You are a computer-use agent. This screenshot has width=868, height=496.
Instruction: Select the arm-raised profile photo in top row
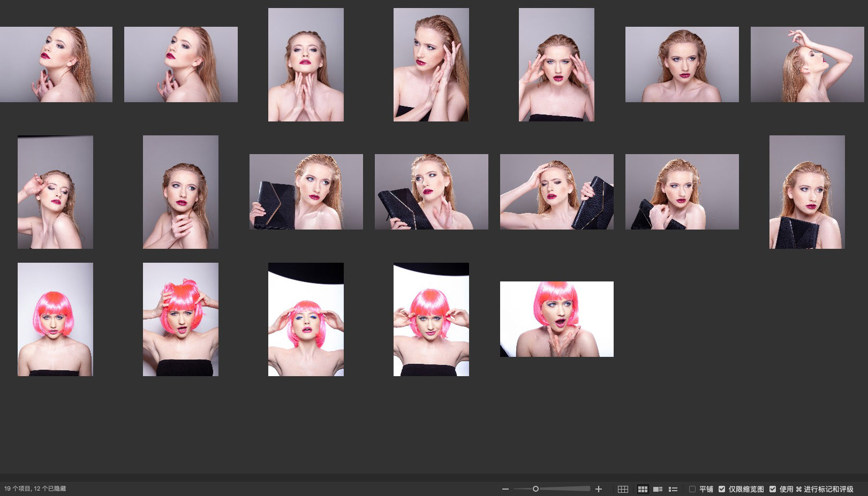807,64
